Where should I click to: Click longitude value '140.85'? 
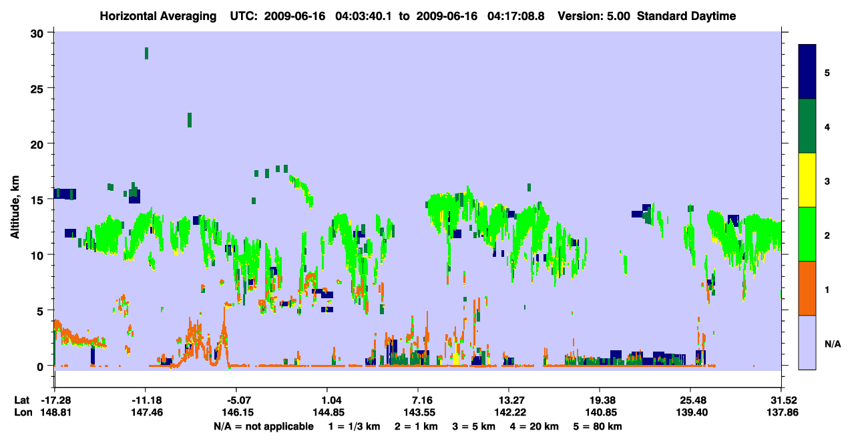600,412
